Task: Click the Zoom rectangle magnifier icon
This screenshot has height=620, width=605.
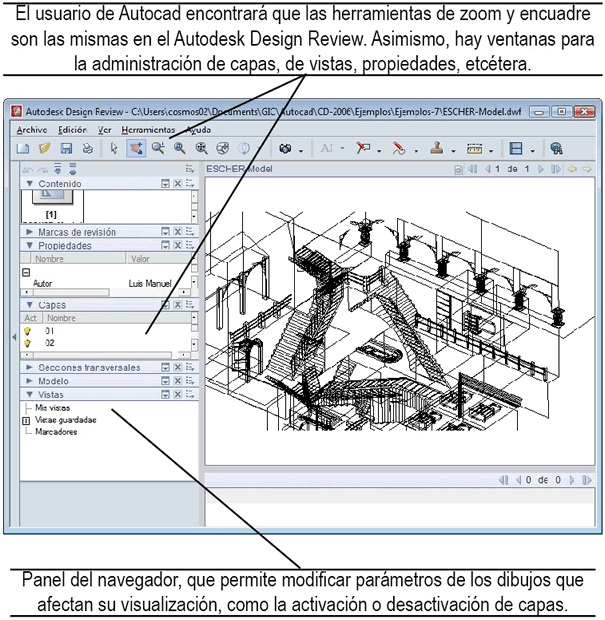Action: (180, 149)
